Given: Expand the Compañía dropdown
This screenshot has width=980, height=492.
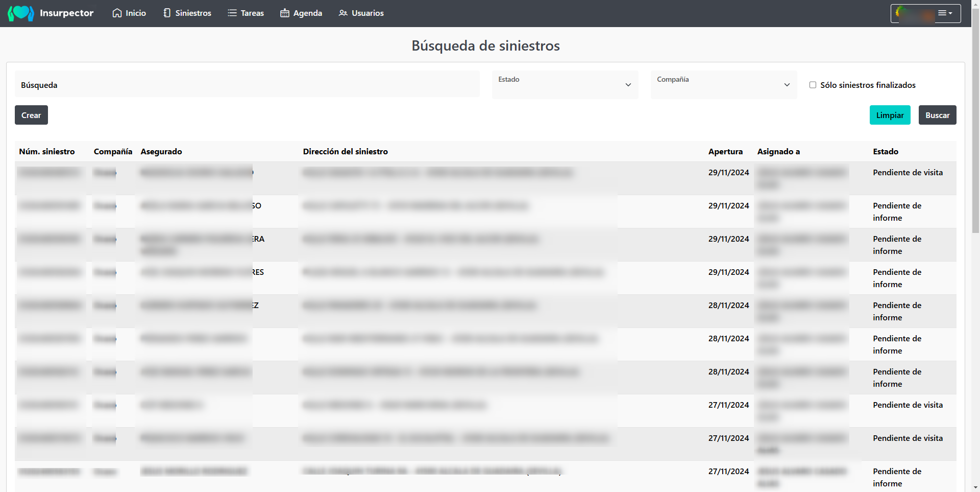Looking at the screenshot, I should pos(724,85).
